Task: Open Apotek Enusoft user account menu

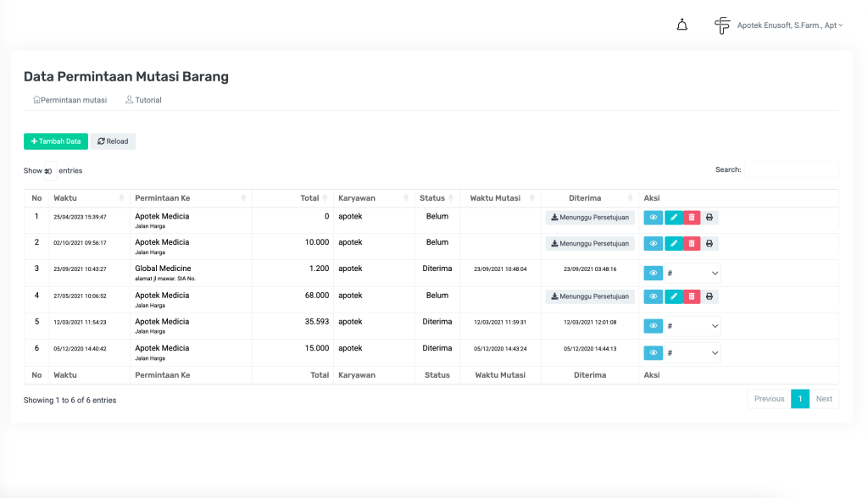Action: pyautogui.click(x=789, y=25)
